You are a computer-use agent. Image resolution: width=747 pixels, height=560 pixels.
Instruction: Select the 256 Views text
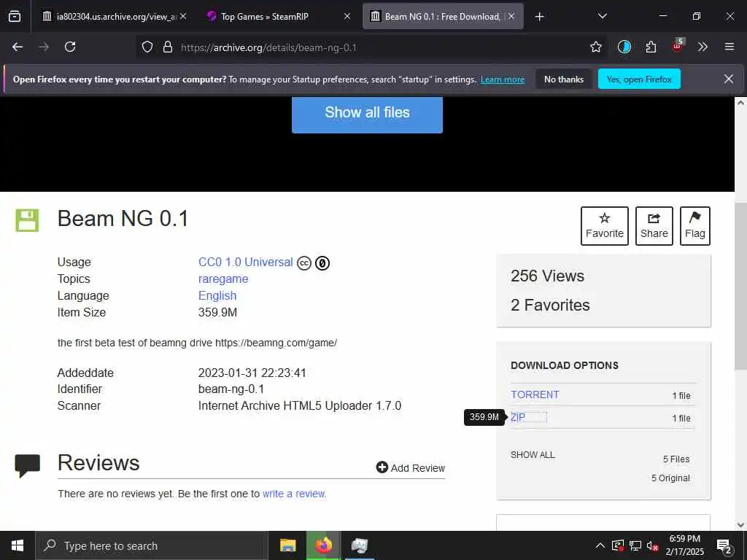[x=547, y=276]
